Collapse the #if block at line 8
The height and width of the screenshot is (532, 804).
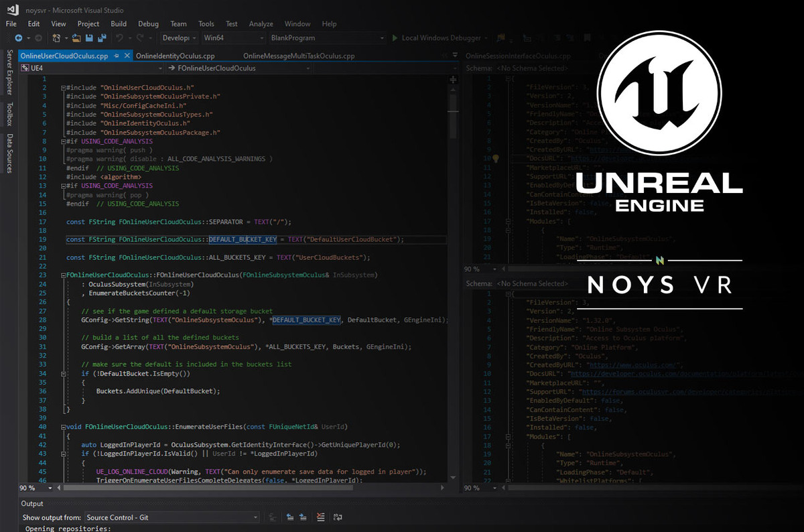[x=63, y=141]
